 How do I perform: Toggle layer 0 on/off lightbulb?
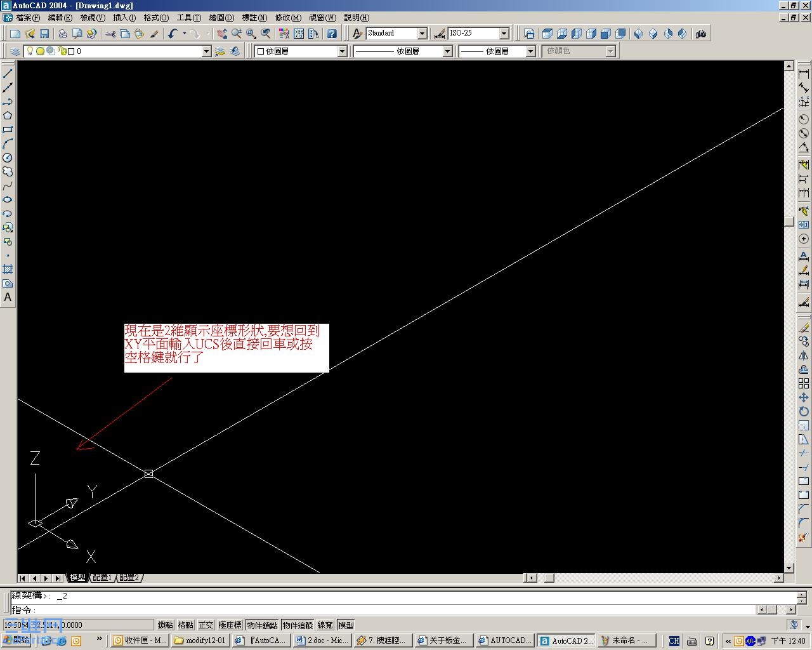coord(29,51)
